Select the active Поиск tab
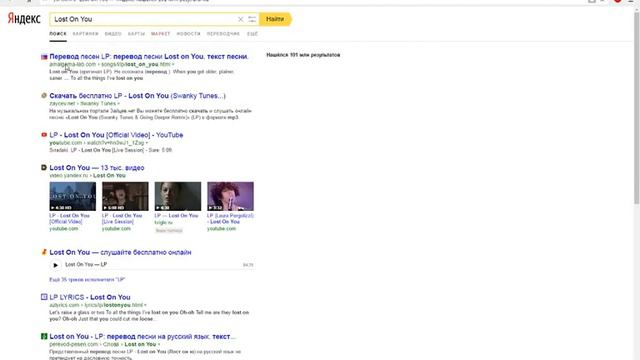Screen dimensions: 640x360 point(58,34)
